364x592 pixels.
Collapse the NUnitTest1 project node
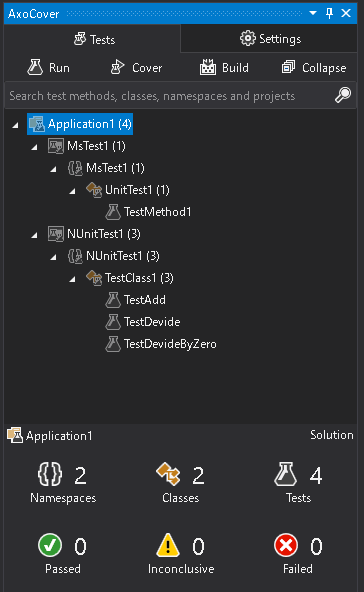coord(34,235)
